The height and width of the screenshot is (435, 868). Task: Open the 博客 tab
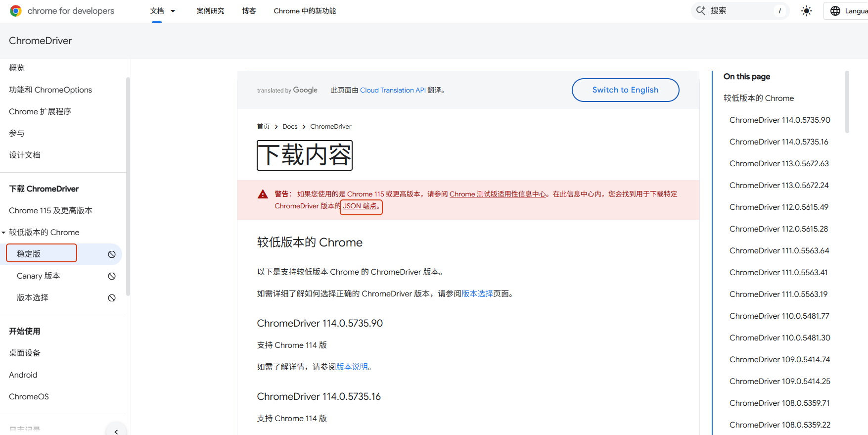click(249, 11)
